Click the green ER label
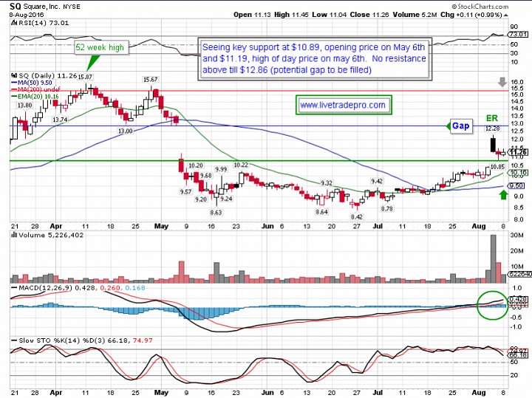532x398 pixels. pos(492,118)
